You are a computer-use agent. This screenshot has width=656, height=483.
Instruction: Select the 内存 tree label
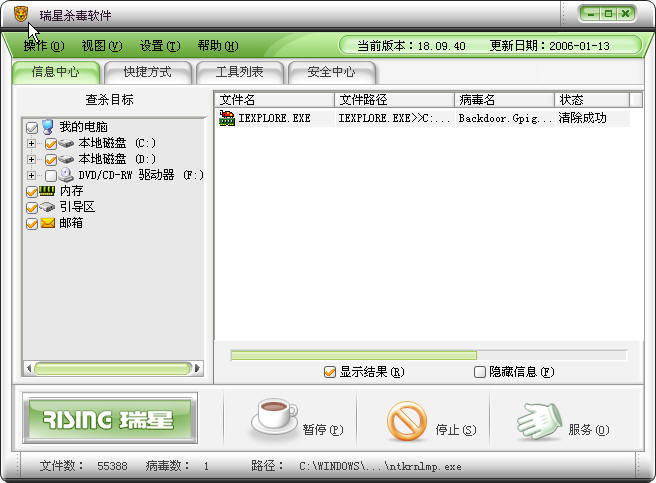(71, 191)
